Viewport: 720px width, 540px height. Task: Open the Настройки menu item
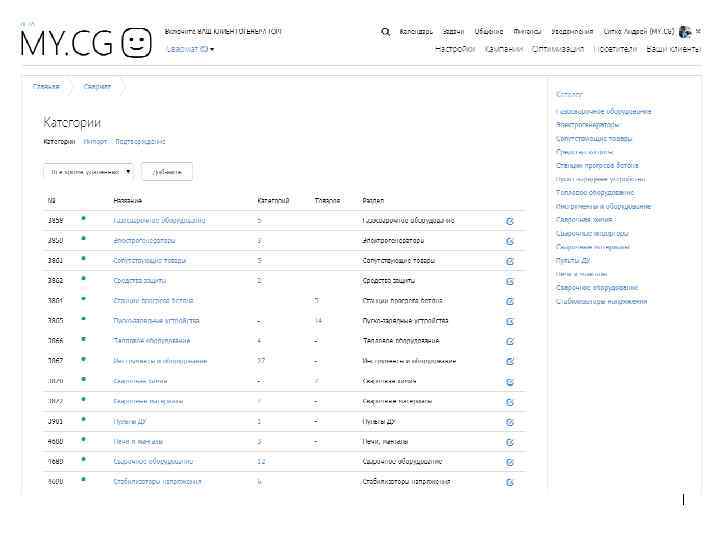454,48
